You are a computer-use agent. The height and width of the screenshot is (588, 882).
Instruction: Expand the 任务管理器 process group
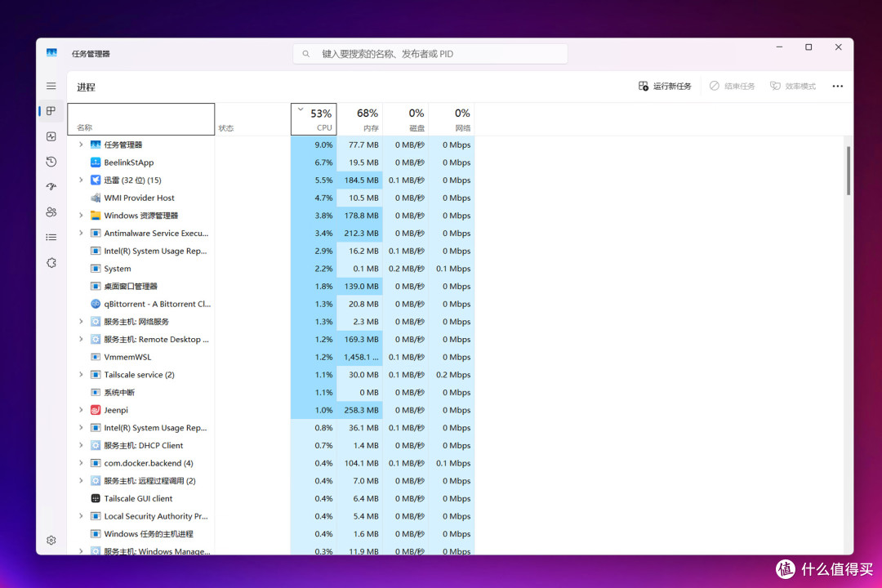(x=80, y=145)
